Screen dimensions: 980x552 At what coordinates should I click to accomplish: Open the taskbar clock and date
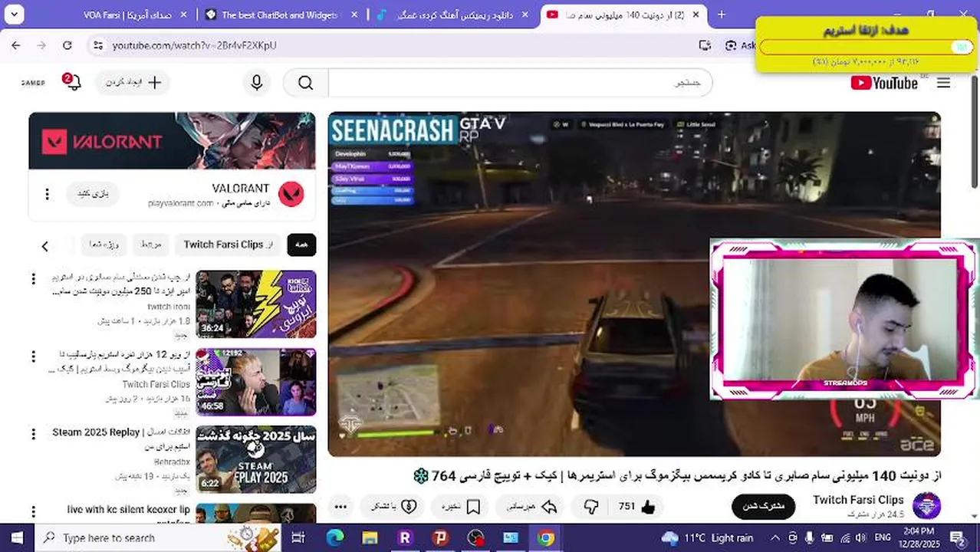[x=919, y=537]
